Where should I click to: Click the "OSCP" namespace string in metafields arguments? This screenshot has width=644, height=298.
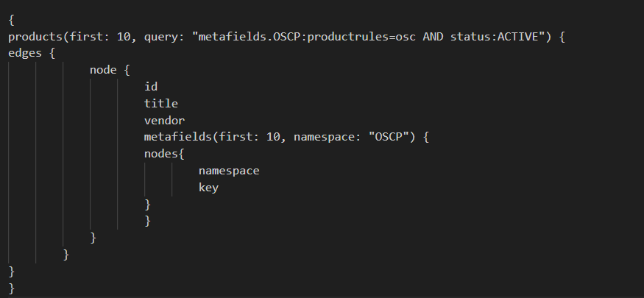(x=388, y=138)
